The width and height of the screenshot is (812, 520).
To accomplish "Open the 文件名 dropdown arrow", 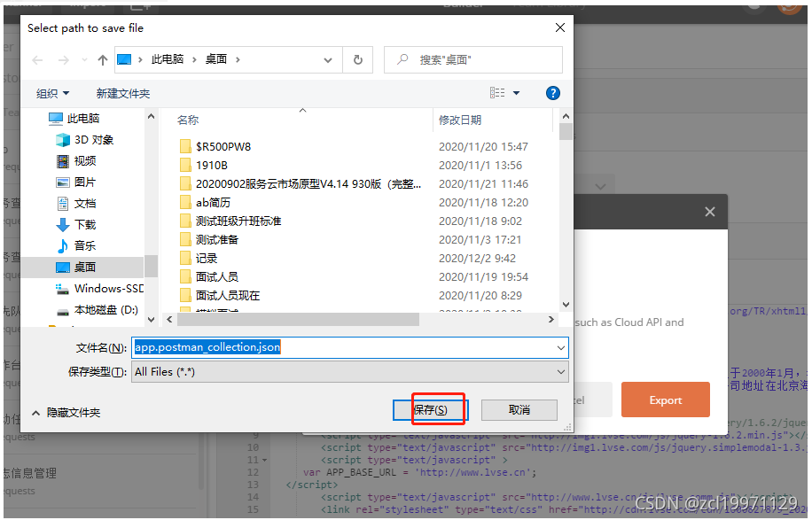I will coord(561,348).
